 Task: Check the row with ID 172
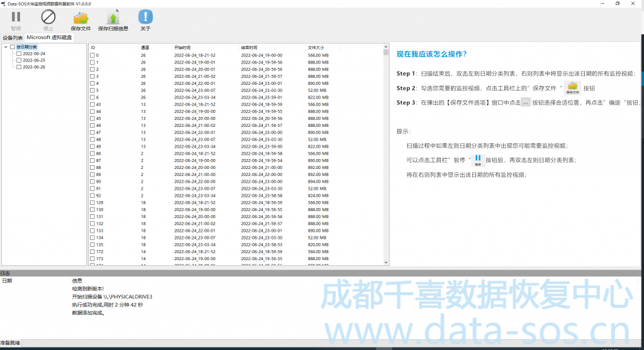(92, 252)
